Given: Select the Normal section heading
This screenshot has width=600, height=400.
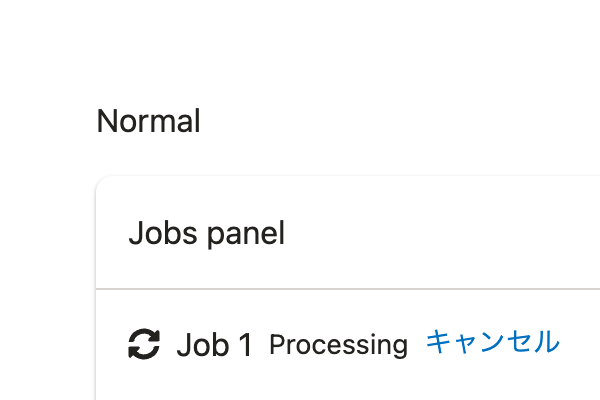Looking at the screenshot, I should click(x=148, y=121).
